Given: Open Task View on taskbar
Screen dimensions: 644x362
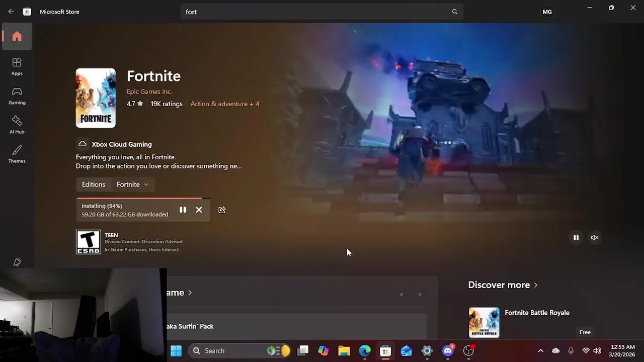Looking at the screenshot, I should pyautogui.click(x=303, y=351).
